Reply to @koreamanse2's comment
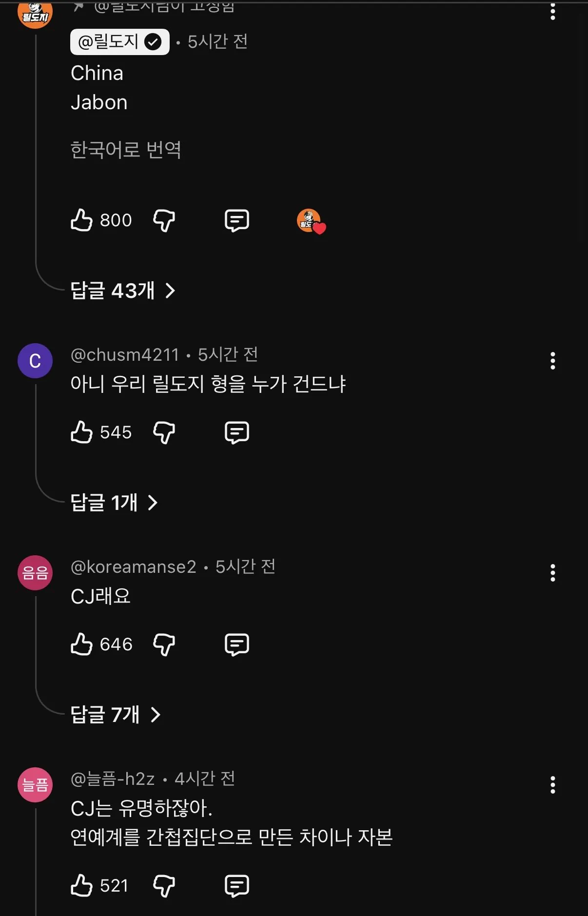 [237, 644]
